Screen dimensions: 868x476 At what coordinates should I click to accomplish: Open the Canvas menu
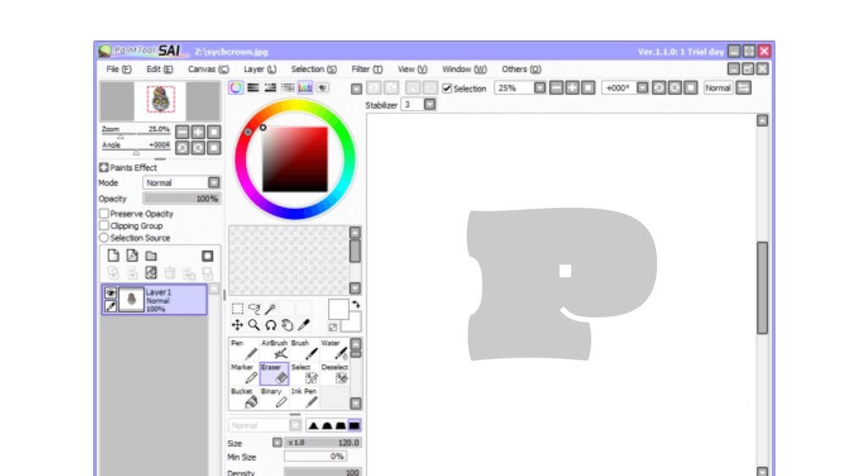click(x=209, y=70)
